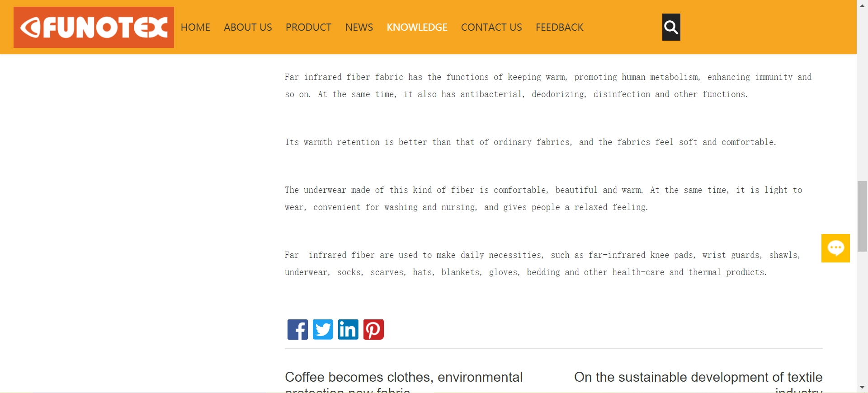Open the search magnifier icon
This screenshot has height=393, width=868.
671,27
